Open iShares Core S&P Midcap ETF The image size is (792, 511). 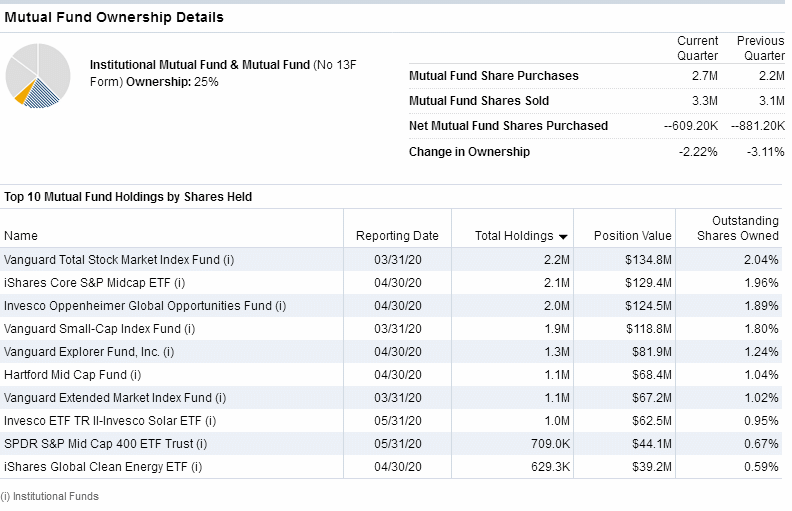pyautogui.click(x=94, y=283)
